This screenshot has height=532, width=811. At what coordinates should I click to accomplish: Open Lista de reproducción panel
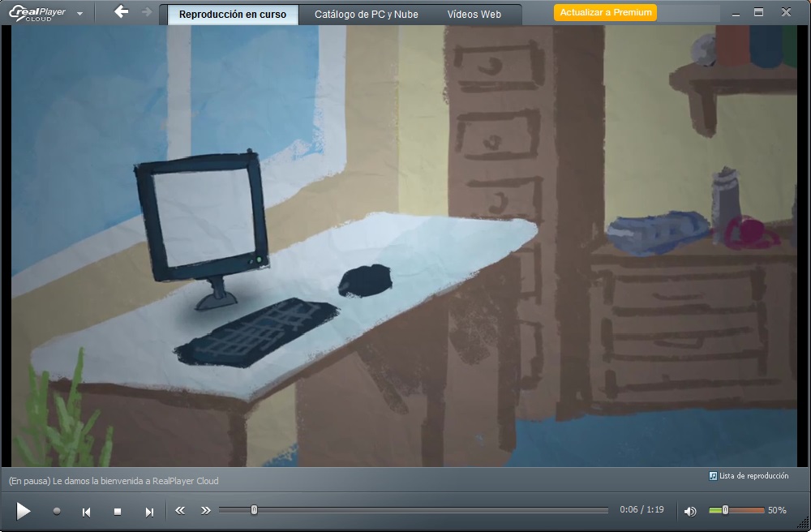coord(753,476)
